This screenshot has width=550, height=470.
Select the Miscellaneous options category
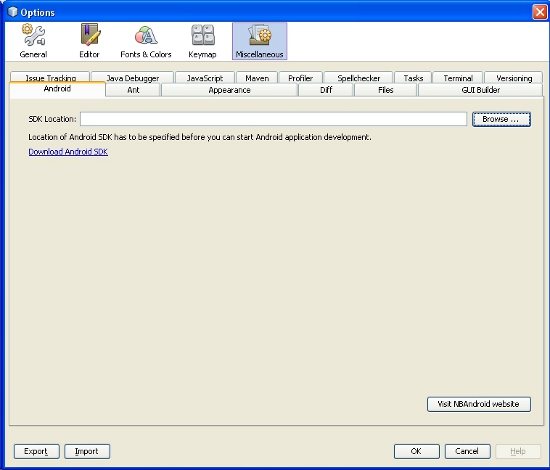tap(259, 41)
